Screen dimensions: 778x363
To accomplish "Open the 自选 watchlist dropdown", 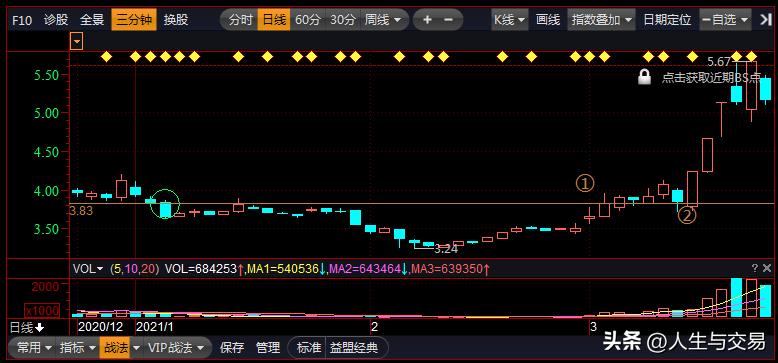I will click(725, 20).
